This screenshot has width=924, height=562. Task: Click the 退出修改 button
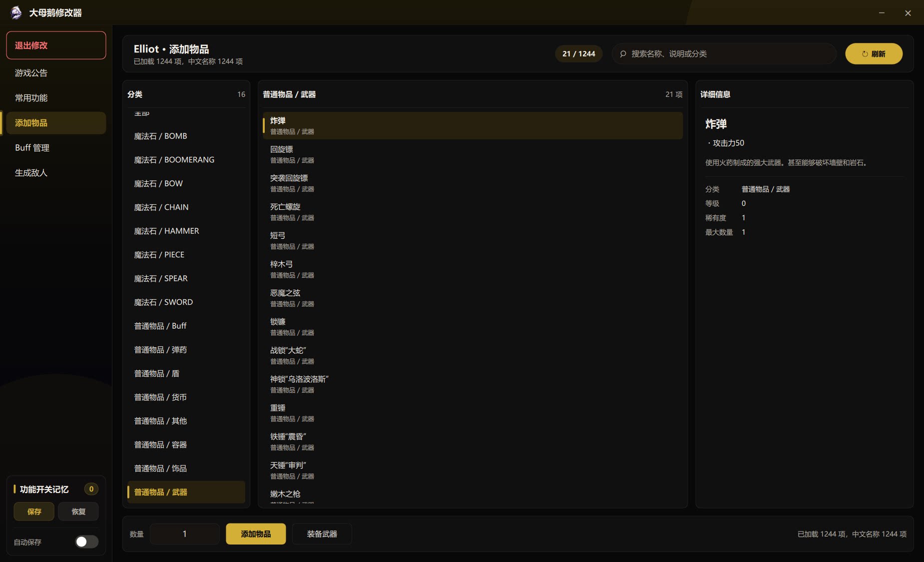click(56, 45)
